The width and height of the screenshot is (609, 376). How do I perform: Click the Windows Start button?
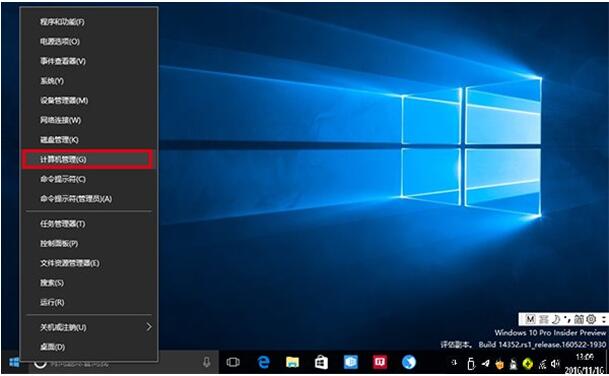tap(14, 362)
